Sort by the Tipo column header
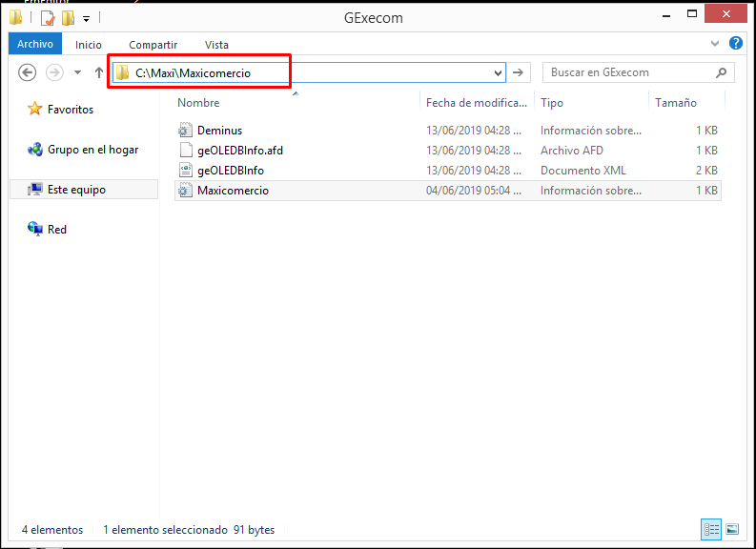 point(552,103)
